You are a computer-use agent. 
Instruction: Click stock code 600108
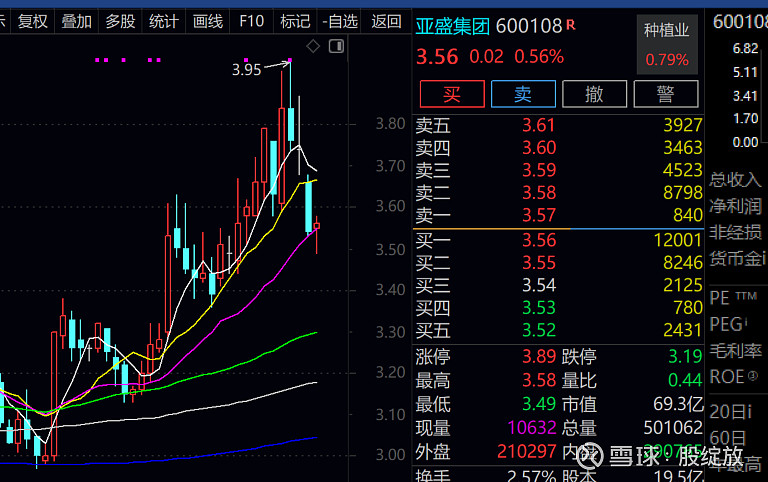coord(529,26)
